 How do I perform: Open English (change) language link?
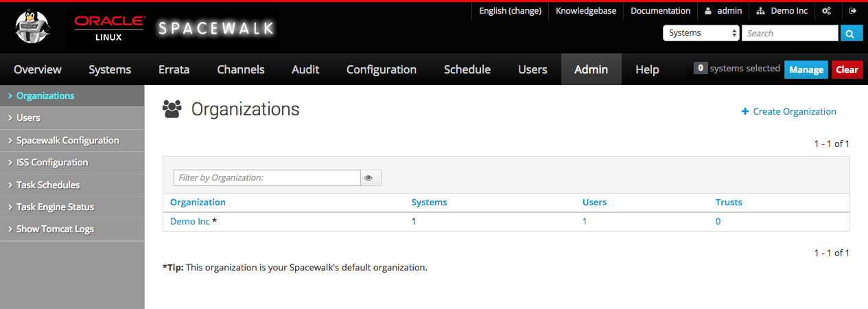[x=510, y=11]
